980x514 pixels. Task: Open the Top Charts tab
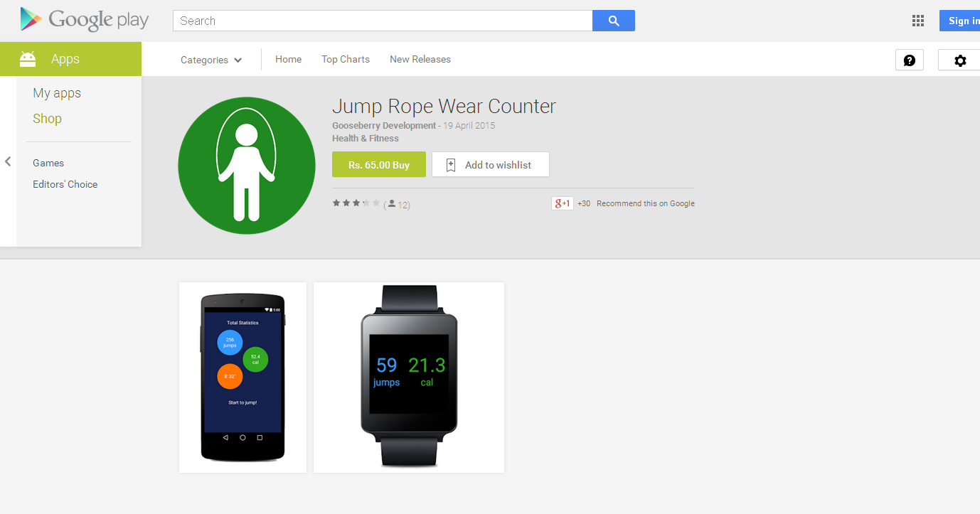coord(346,59)
